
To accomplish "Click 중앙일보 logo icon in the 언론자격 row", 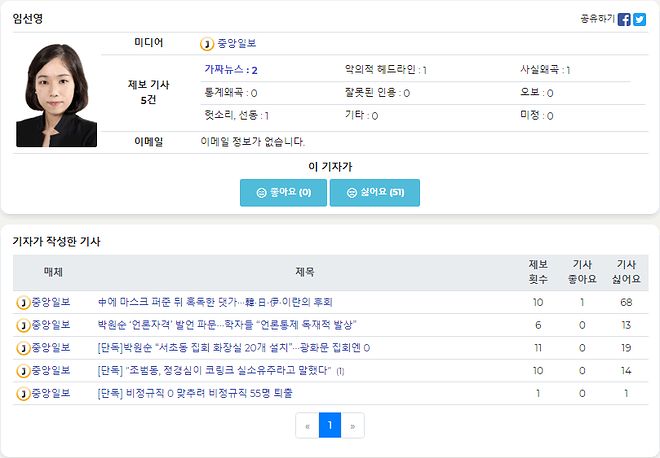I will (23, 325).
